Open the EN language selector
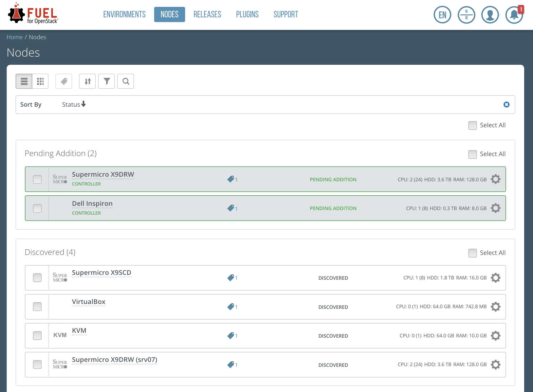533x392 pixels. point(442,15)
